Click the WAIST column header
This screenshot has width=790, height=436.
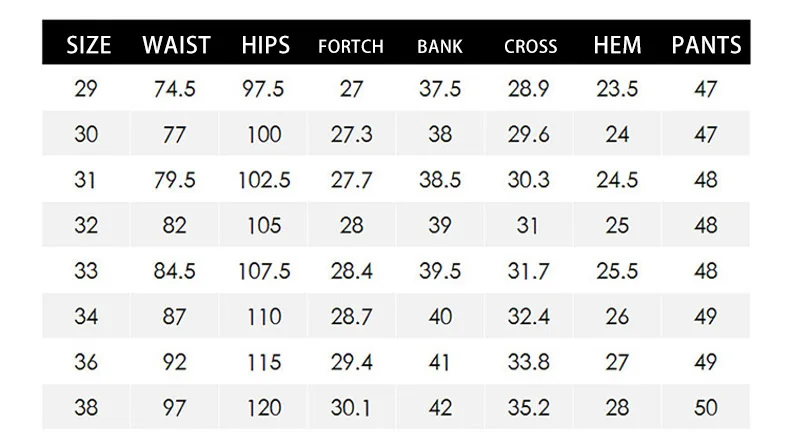[x=176, y=45]
